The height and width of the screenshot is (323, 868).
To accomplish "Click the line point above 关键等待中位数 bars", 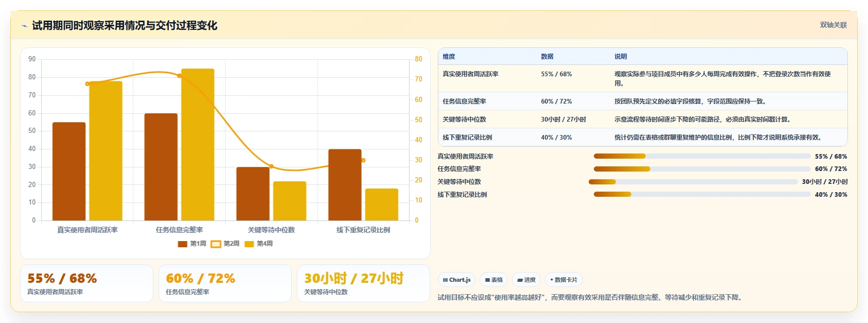I will (271, 166).
